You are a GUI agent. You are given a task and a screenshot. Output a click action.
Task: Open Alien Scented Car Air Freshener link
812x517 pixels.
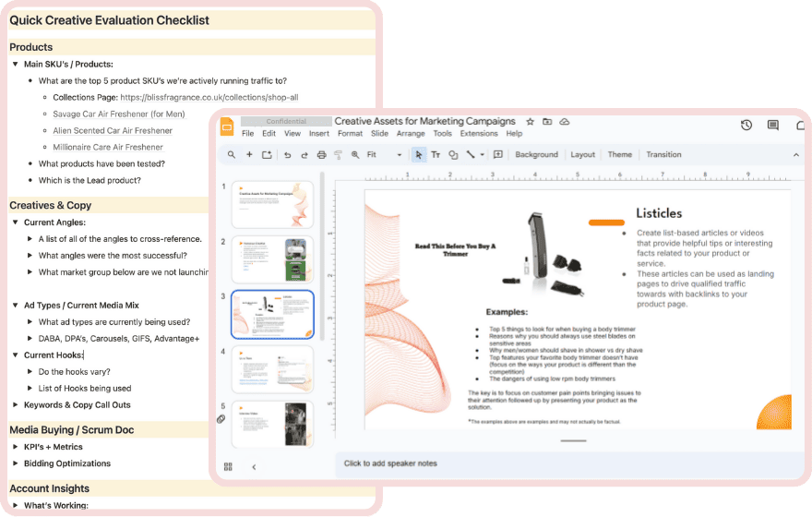point(113,130)
